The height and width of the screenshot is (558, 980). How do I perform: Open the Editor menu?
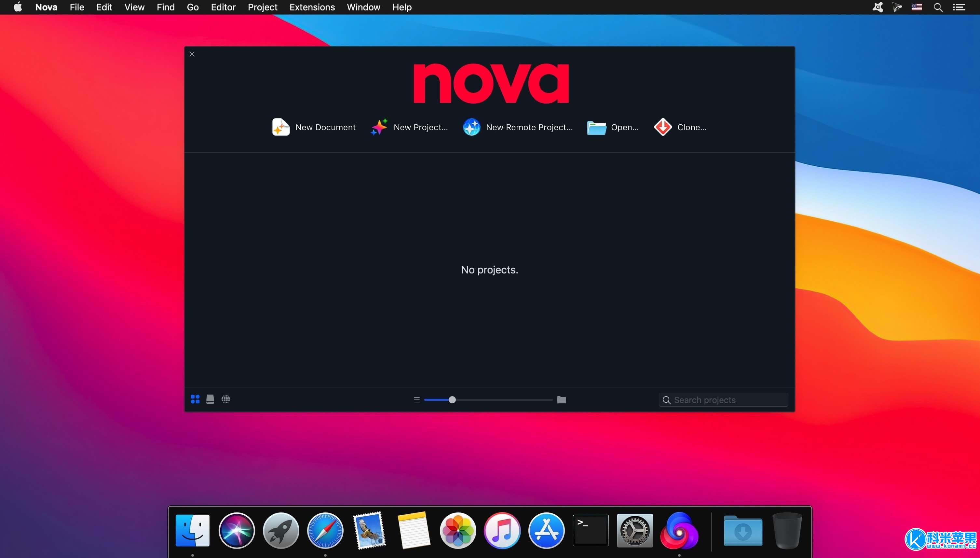[223, 7]
